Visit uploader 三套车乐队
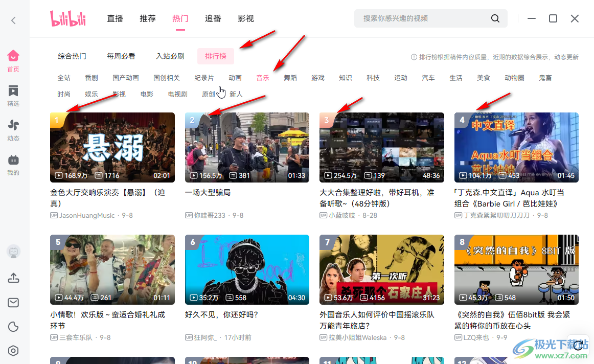This screenshot has height=364, width=594. click(76, 337)
